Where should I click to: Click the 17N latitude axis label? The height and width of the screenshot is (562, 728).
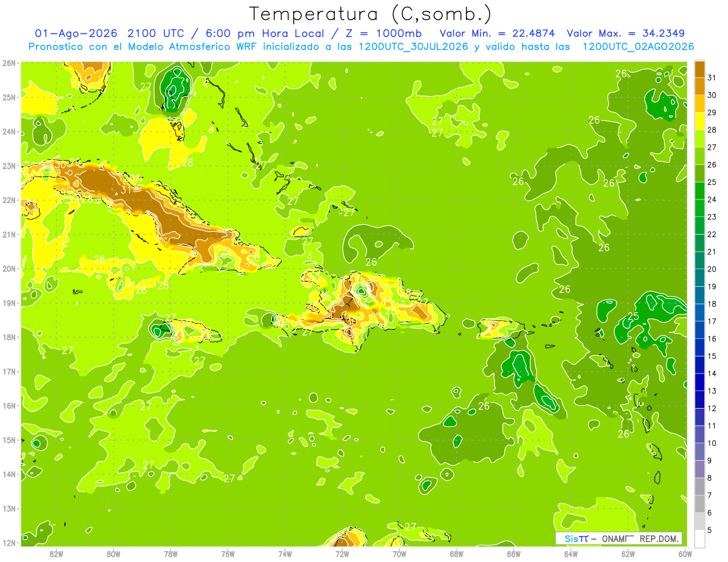tap(8, 371)
